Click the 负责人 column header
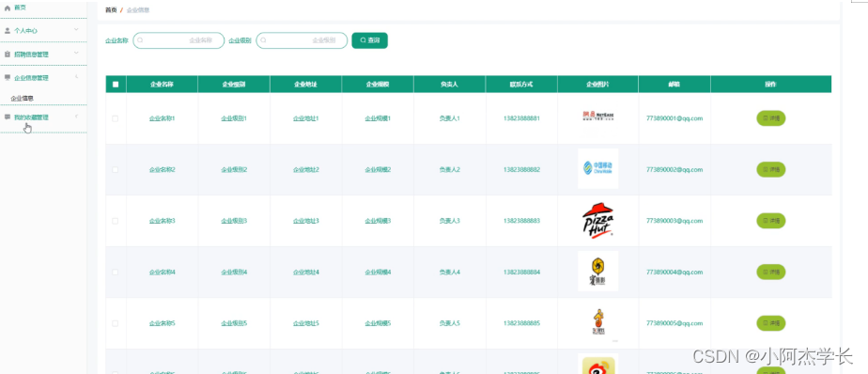This screenshot has height=374, width=868. [x=449, y=85]
